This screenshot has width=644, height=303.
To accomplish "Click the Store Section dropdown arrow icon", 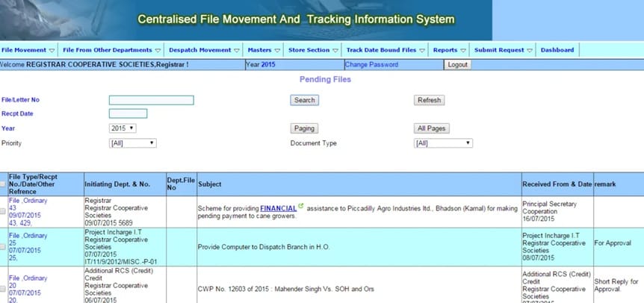I will pyautogui.click(x=335, y=51).
